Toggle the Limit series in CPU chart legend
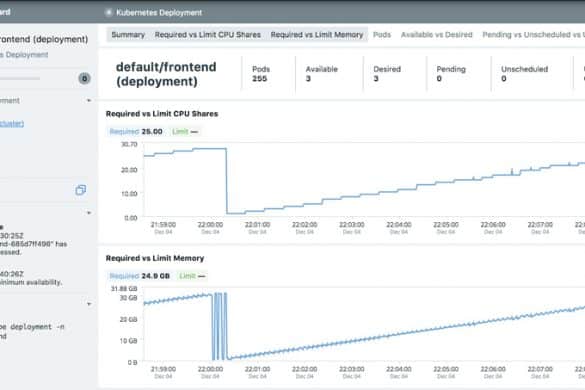This screenshot has width=585, height=390. [185, 131]
